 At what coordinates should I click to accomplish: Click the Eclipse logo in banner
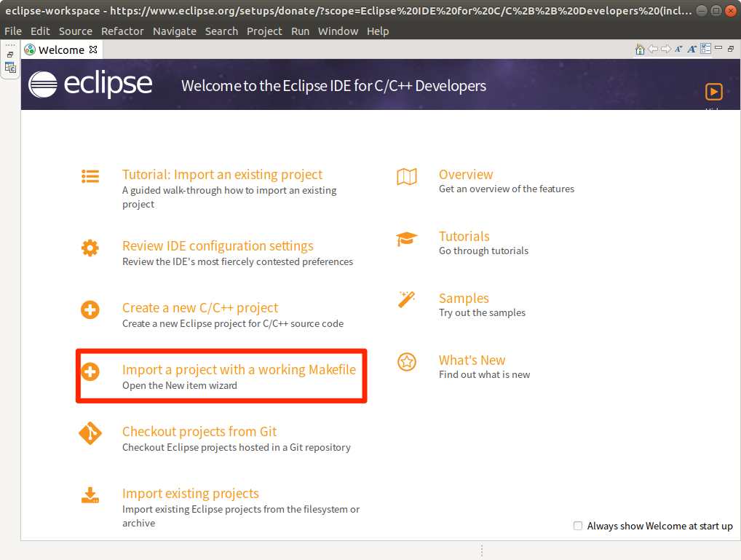point(90,84)
